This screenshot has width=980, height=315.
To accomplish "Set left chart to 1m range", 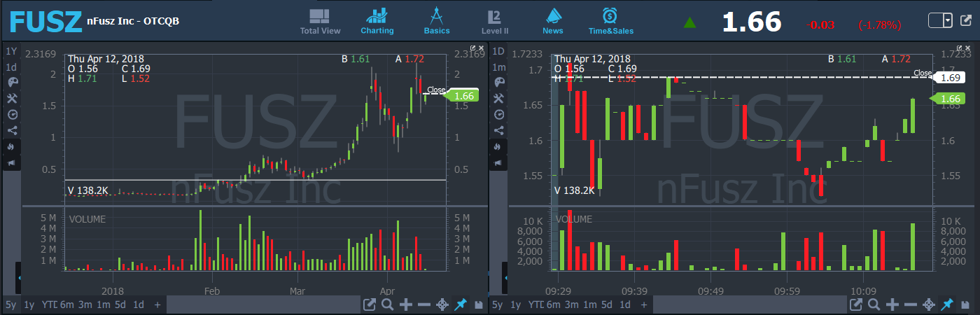I will coord(103,304).
